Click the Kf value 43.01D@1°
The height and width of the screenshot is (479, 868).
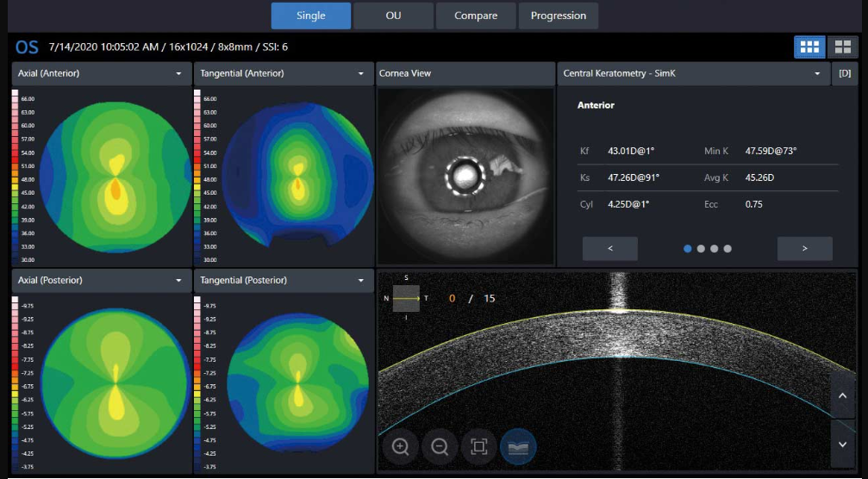[631, 151]
